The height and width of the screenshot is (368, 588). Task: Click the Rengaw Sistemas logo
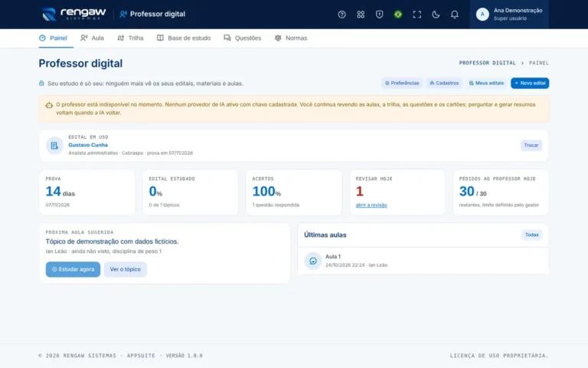tap(73, 15)
